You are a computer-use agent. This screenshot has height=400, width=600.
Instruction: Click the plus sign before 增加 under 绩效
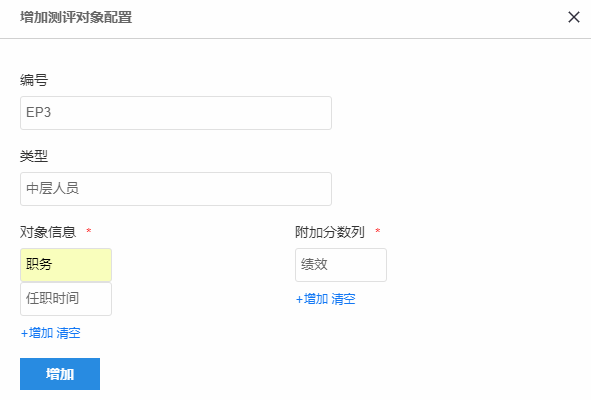pos(299,299)
